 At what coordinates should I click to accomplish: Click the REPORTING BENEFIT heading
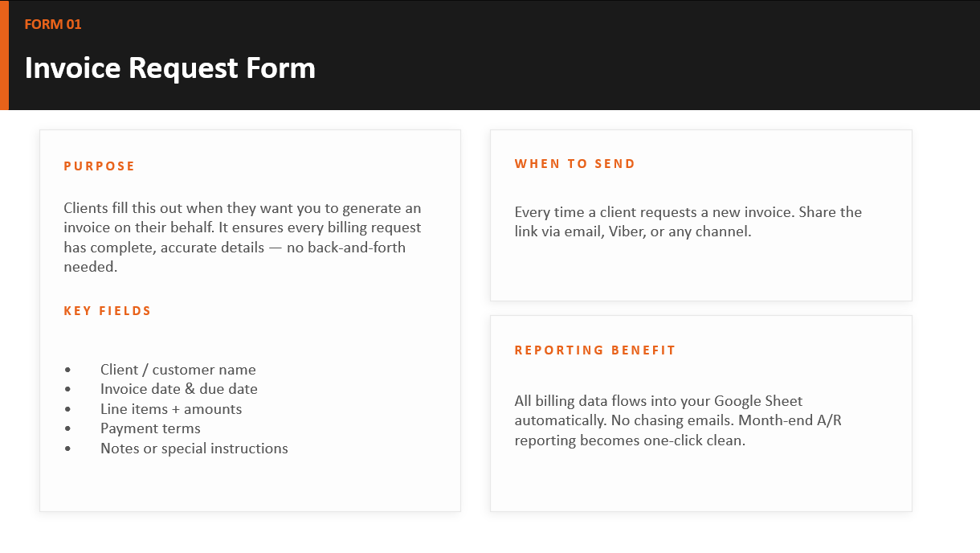595,350
